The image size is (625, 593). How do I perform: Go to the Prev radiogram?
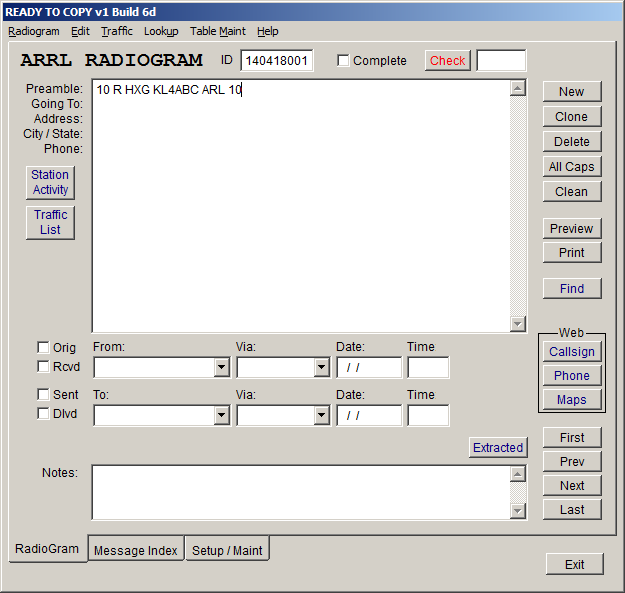[572, 461]
